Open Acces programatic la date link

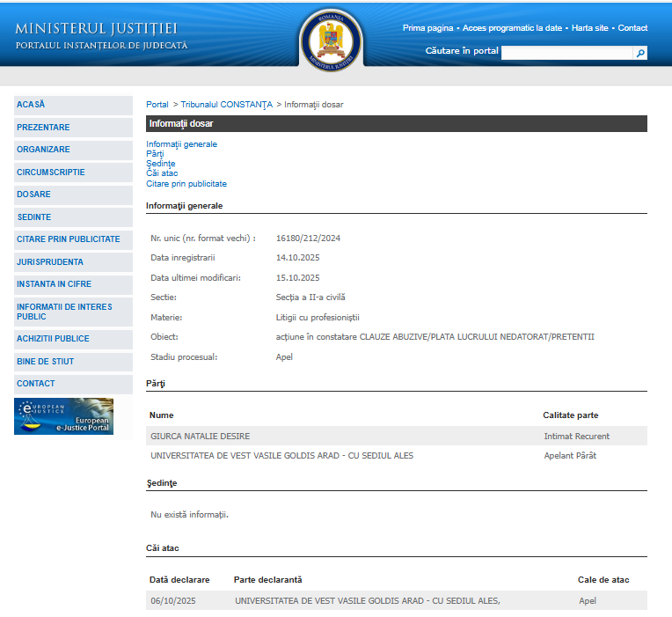[x=512, y=28]
